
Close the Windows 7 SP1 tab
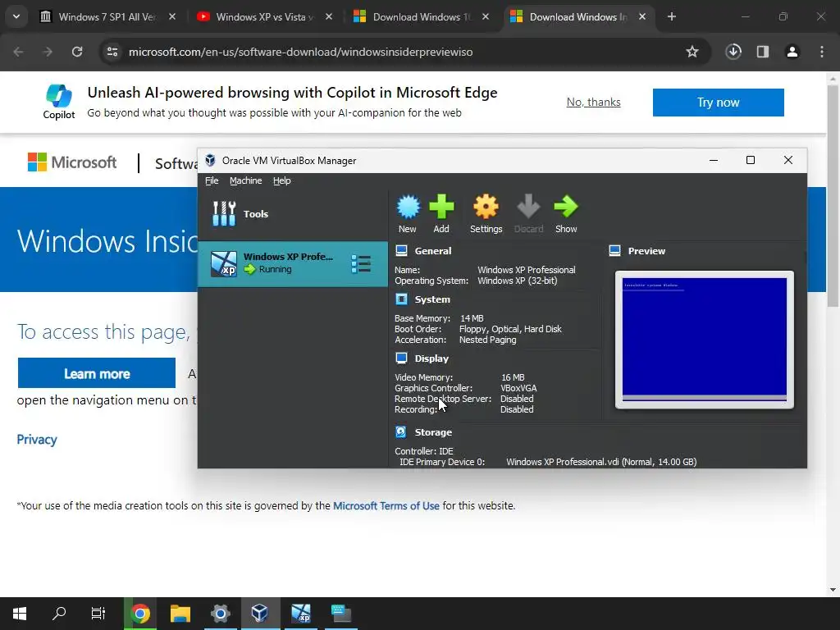click(172, 17)
